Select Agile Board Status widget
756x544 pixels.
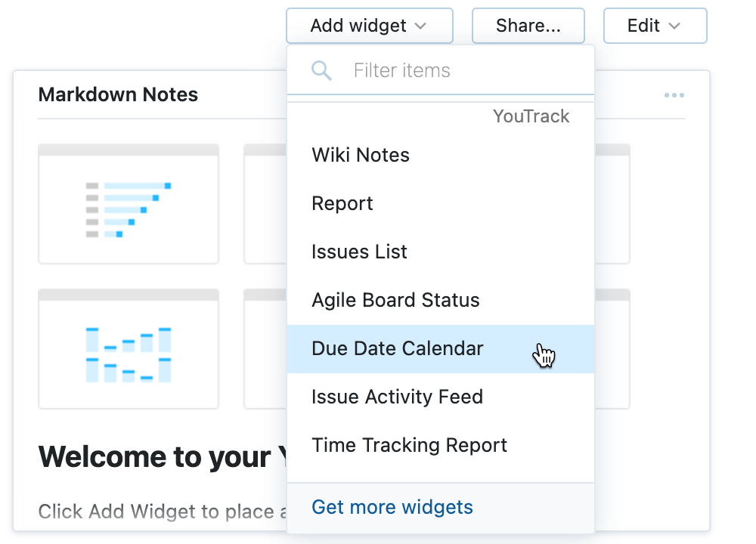pos(395,300)
